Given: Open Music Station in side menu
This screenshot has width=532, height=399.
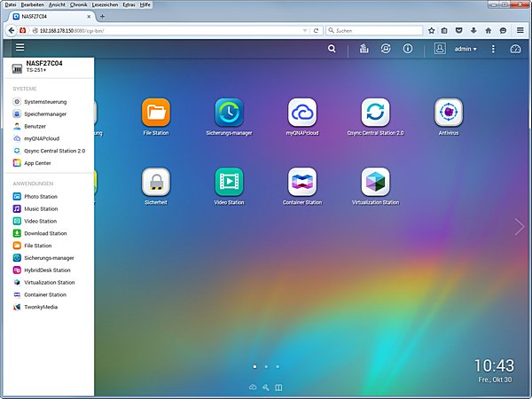Looking at the screenshot, I should click(x=35, y=208).
